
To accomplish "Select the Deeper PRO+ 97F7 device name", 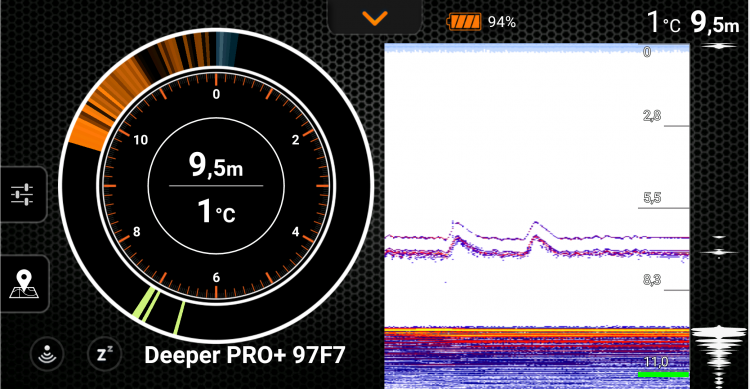I will pos(244,355).
